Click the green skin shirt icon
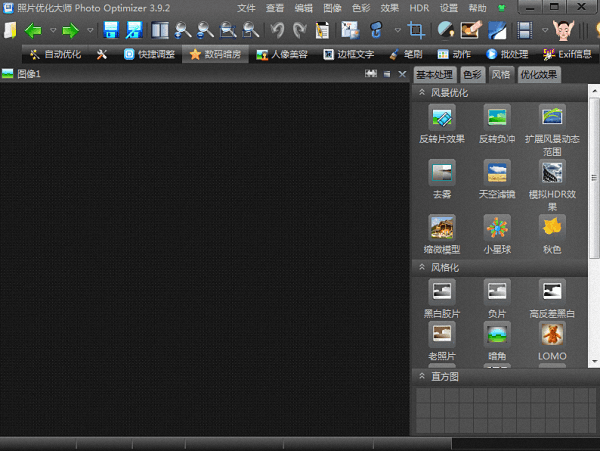The image size is (600, 451). pyautogui.click(x=501, y=8)
